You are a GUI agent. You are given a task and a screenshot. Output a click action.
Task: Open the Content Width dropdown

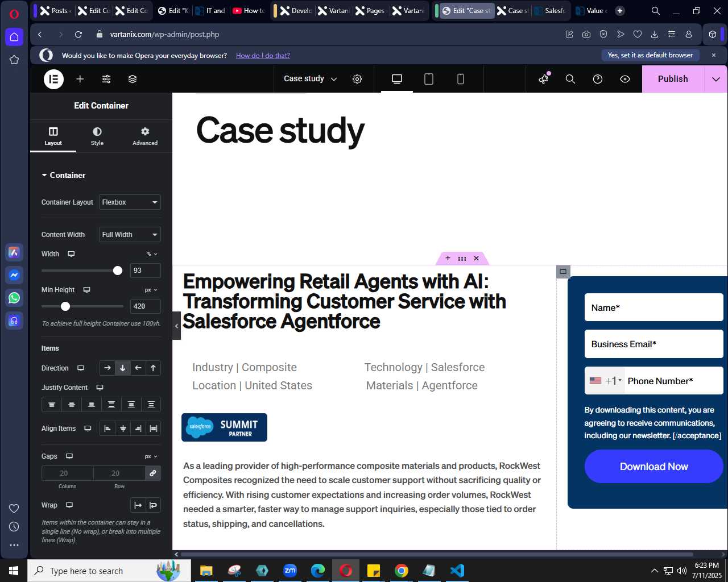[130, 235]
